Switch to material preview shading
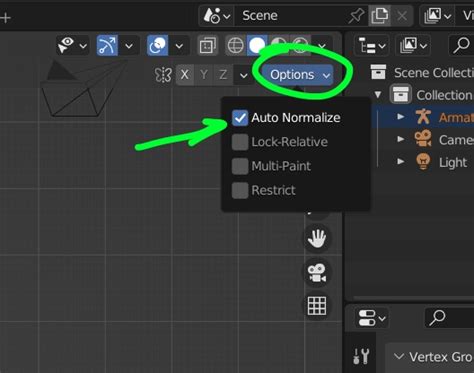The image size is (474, 373). 278,45
